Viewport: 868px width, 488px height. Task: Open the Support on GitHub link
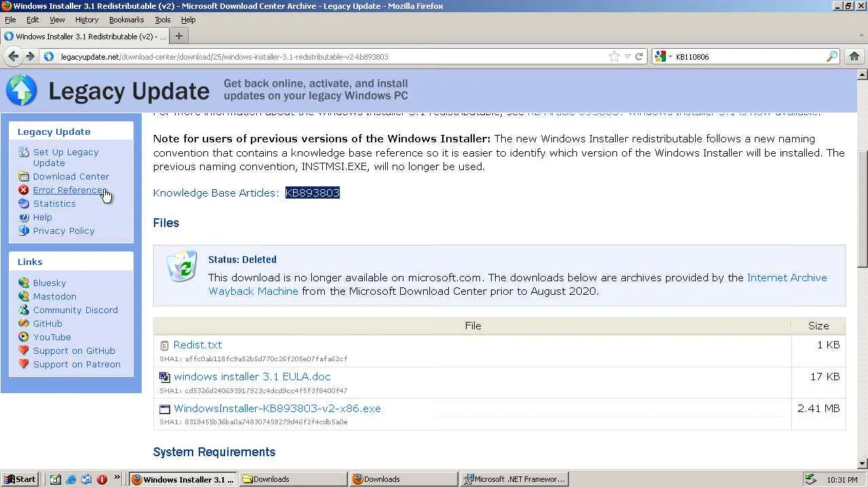(x=74, y=350)
